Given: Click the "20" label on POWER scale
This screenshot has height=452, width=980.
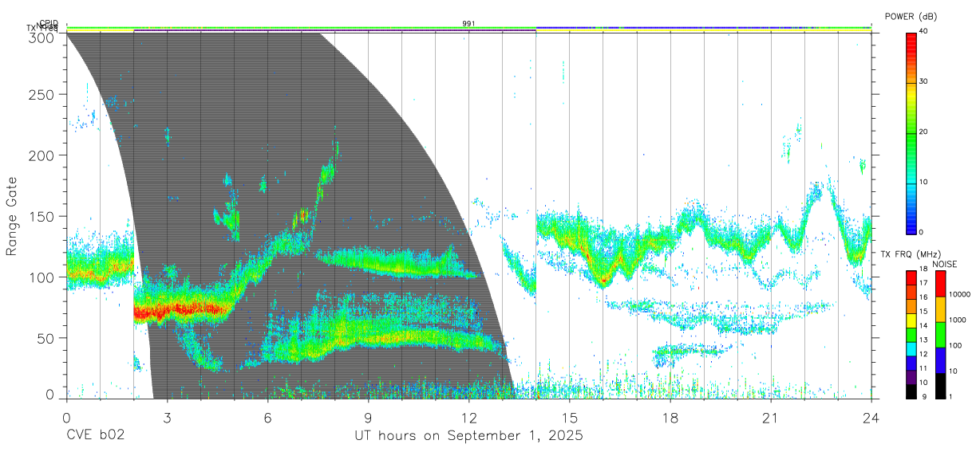Looking at the screenshot, I should [923, 132].
